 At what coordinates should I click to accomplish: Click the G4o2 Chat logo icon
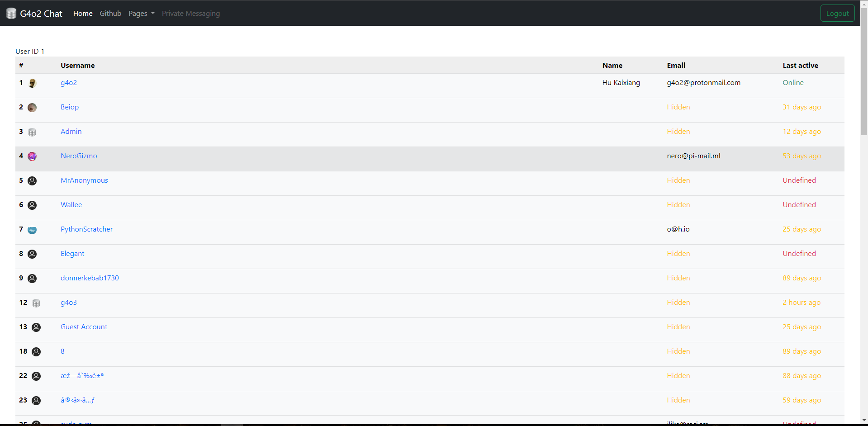(11, 14)
